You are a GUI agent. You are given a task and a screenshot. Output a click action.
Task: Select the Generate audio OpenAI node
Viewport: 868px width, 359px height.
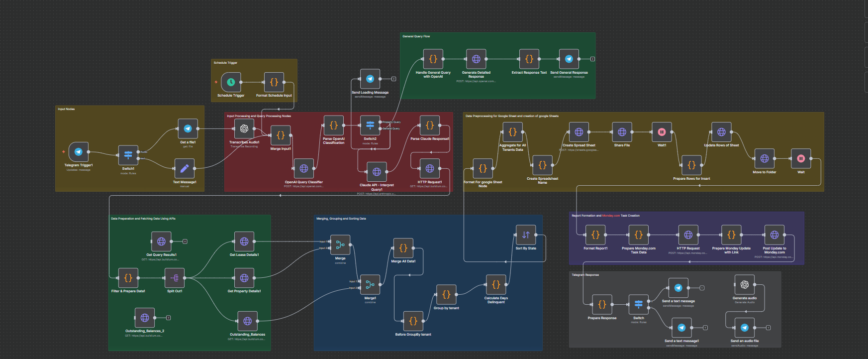point(744,285)
